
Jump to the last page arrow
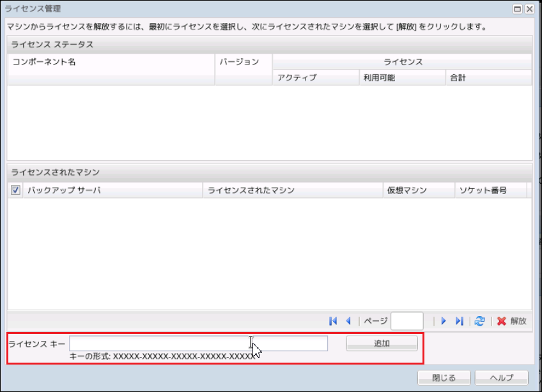(x=459, y=321)
